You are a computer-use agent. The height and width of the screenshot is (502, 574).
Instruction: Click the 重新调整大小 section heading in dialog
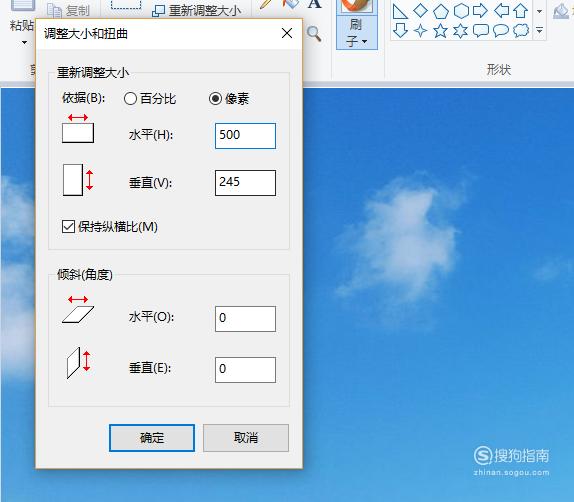click(x=93, y=72)
